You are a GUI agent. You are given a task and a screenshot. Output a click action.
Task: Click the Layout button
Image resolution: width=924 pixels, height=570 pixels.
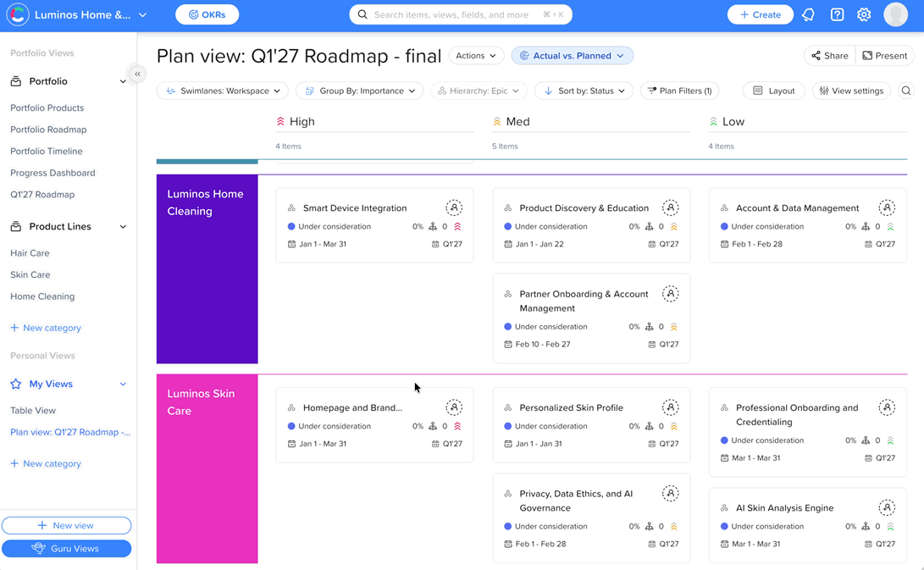(x=774, y=91)
